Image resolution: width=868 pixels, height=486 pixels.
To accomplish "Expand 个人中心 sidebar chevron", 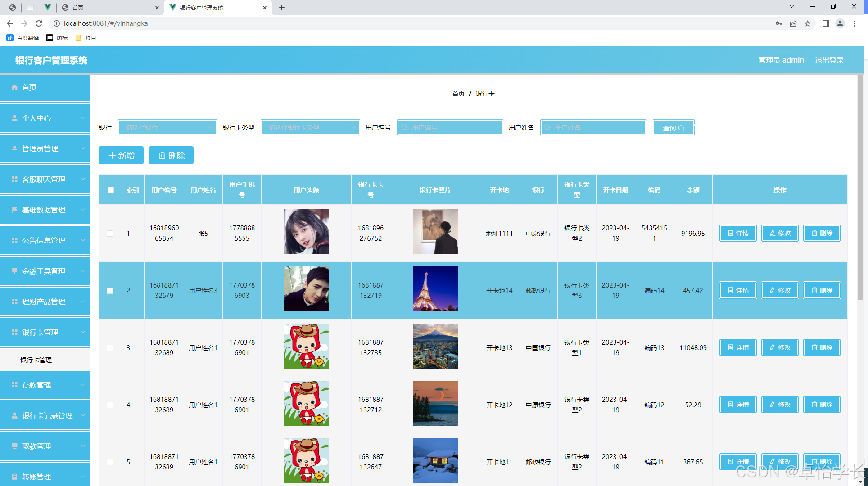I will pos(83,118).
